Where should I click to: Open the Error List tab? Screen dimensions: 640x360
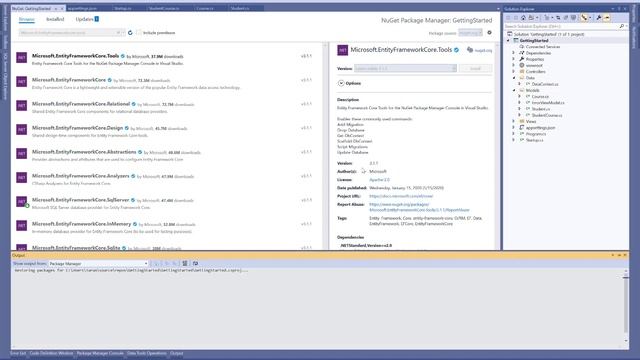[18, 353]
